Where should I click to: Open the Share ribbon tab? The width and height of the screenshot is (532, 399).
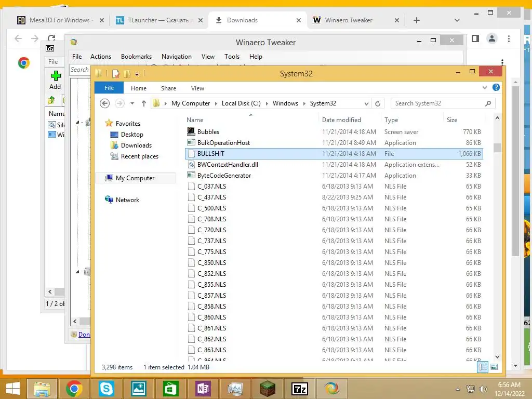168,88
